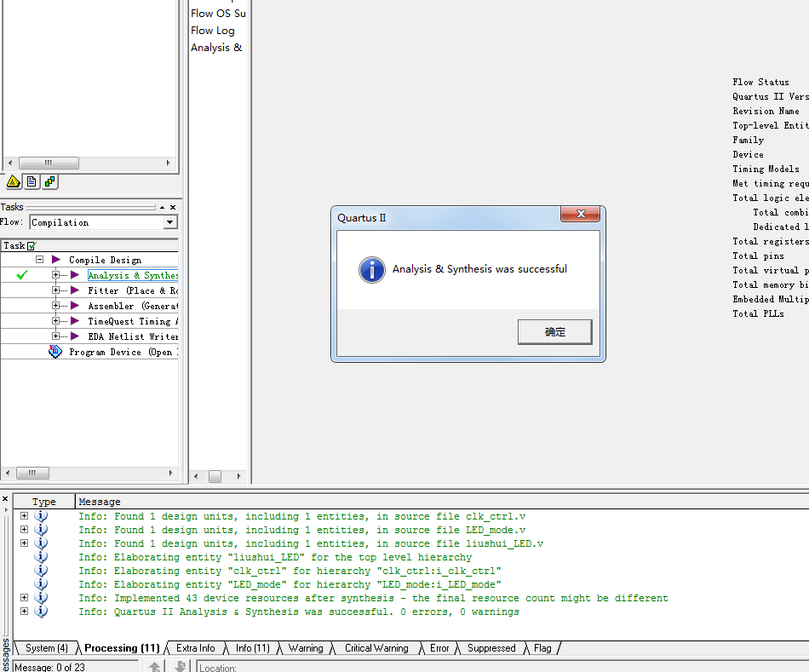Click Tasks panel horizontal scrollbar thumb
Image resolution: width=809 pixels, height=672 pixels.
(x=32, y=473)
